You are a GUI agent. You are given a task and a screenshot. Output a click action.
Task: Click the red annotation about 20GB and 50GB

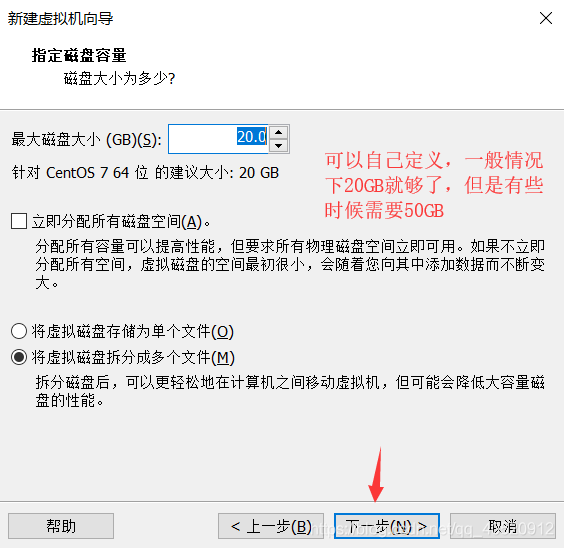(x=434, y=185)
